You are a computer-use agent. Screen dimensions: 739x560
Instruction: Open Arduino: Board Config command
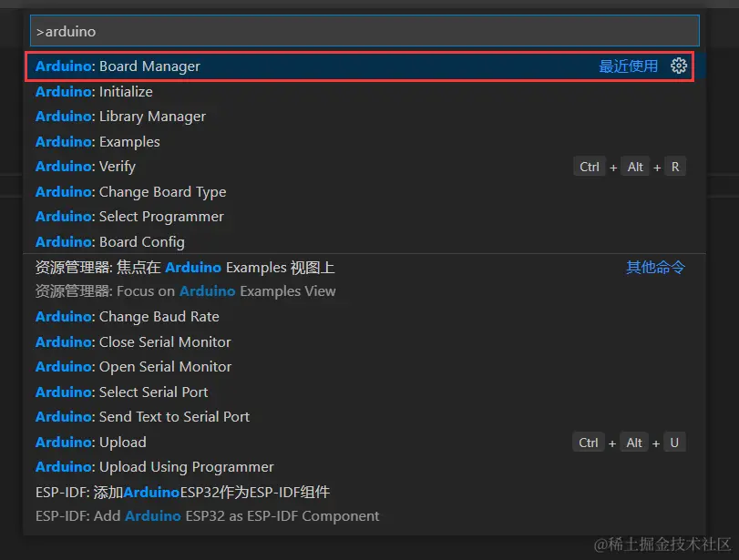pos(364,241)
